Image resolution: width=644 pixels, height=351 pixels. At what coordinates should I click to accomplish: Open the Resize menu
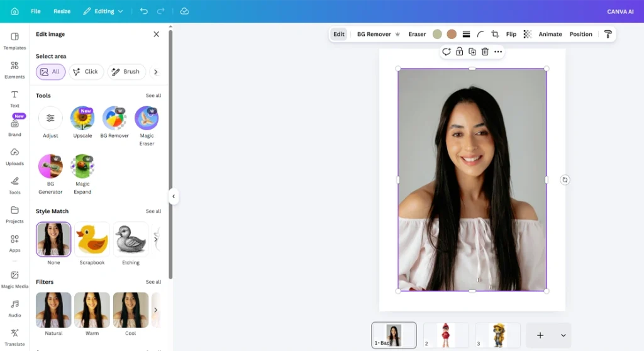[62, 11]
